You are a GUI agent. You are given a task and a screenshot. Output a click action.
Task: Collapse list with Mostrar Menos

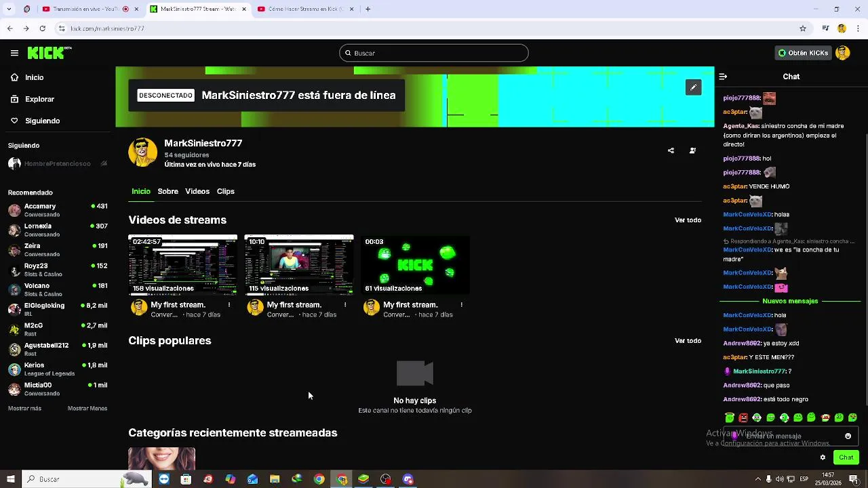[87, 409]
